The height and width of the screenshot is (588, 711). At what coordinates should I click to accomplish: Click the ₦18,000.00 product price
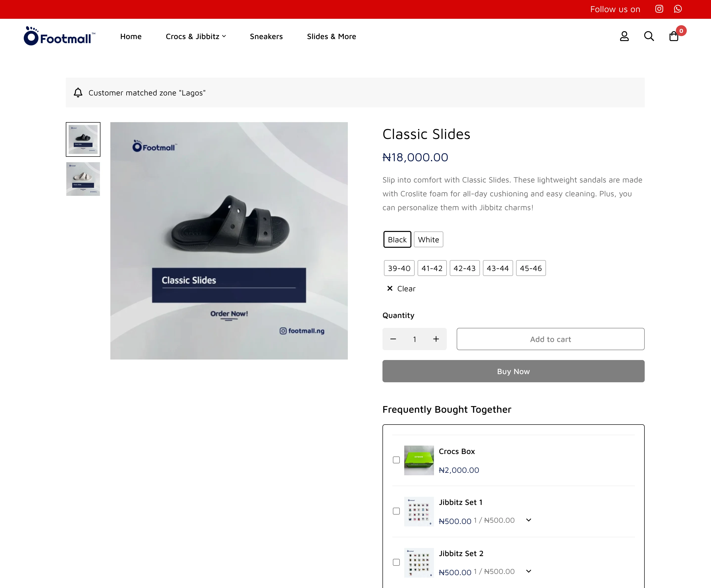pos(415,157)
